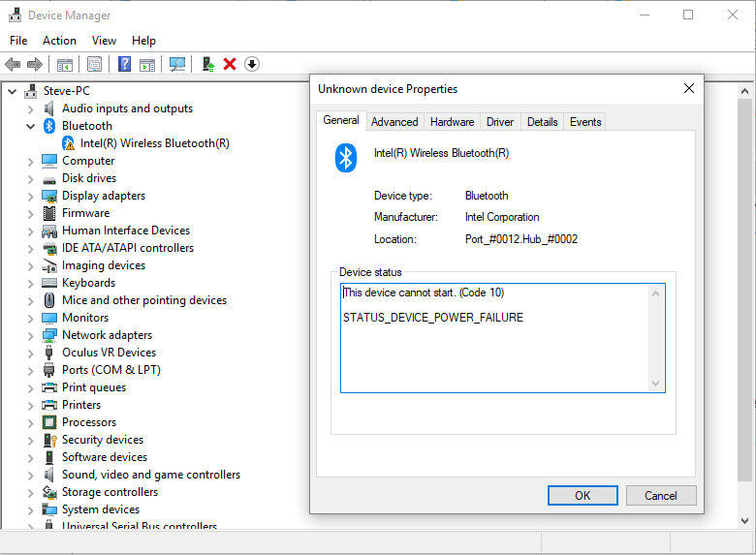Click the red X Uninstall device icon
756x555 pixels.
(x=230, y=64)
